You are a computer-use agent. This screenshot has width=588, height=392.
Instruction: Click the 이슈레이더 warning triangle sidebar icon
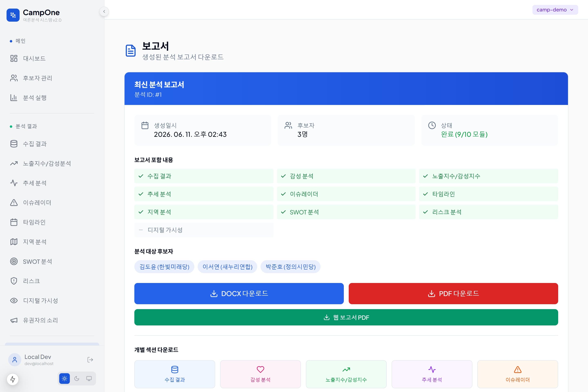[14, 203]
